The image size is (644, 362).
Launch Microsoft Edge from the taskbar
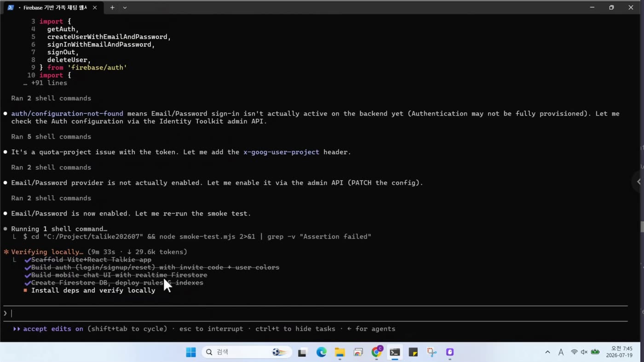[321, 352]
